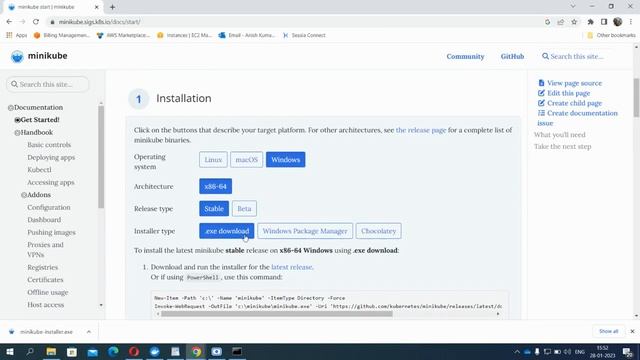Select x86-64 architecture
640x360 pixels.
(216, 186)
